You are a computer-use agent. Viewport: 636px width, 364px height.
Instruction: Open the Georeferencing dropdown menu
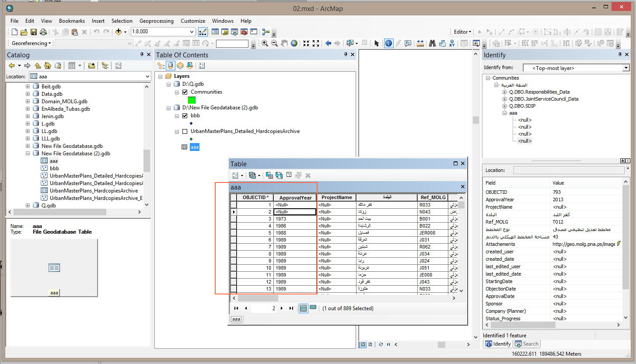pos(31,43)
